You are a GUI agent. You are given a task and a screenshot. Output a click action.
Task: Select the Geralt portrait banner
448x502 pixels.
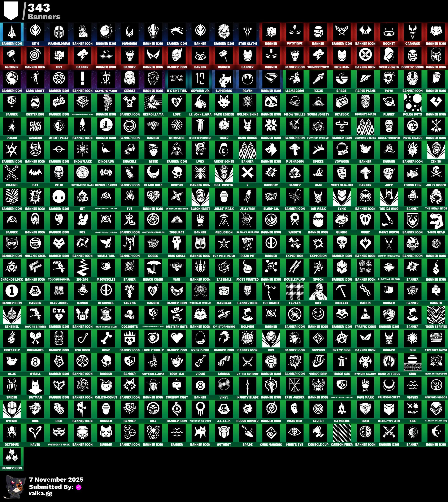click(x=129, y=79)
